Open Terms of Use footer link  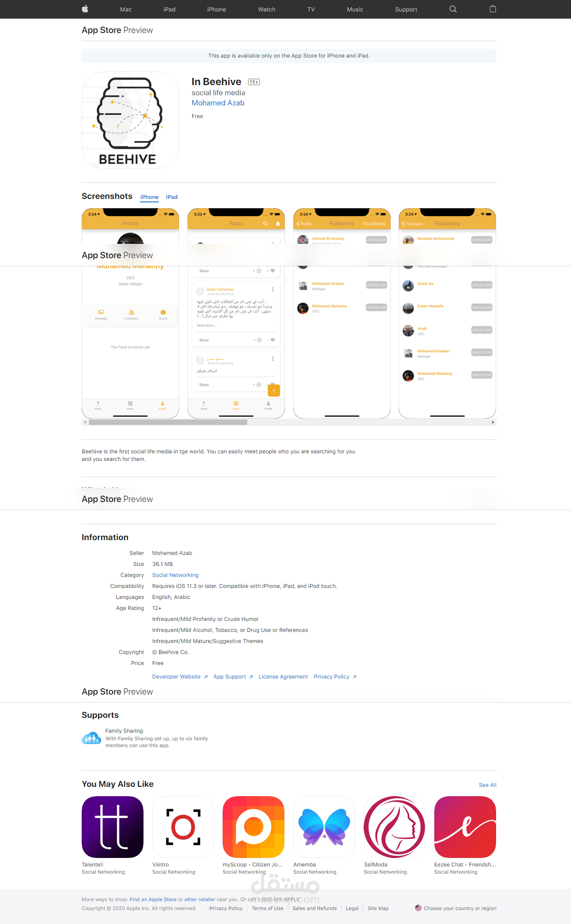(268, 908)
